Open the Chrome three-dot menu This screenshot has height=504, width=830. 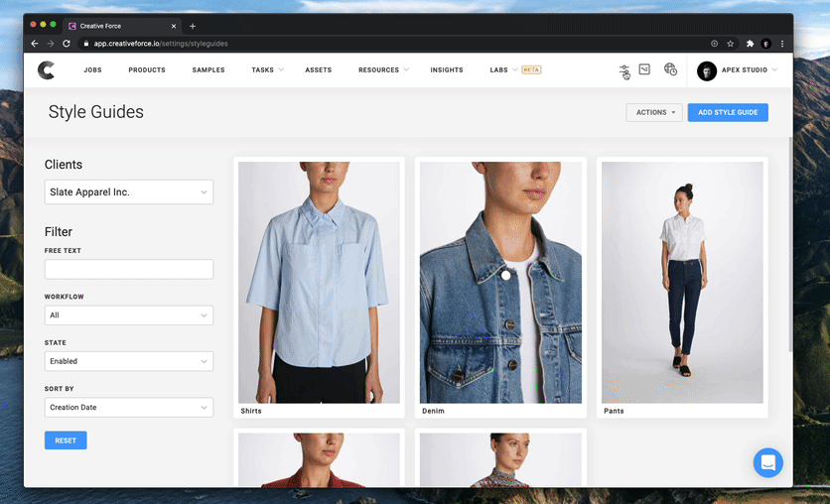point(781,44)
